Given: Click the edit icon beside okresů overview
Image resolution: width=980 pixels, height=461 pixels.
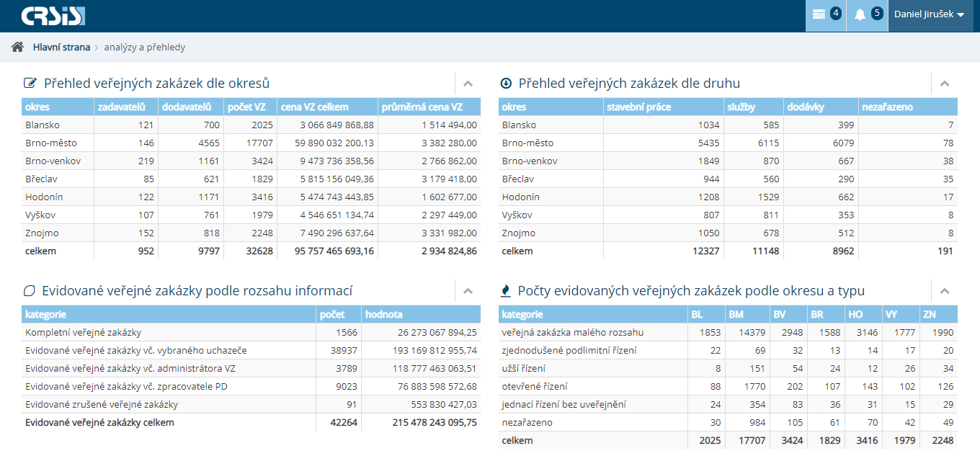Looking at the screenshot, I should coord(30,84).
